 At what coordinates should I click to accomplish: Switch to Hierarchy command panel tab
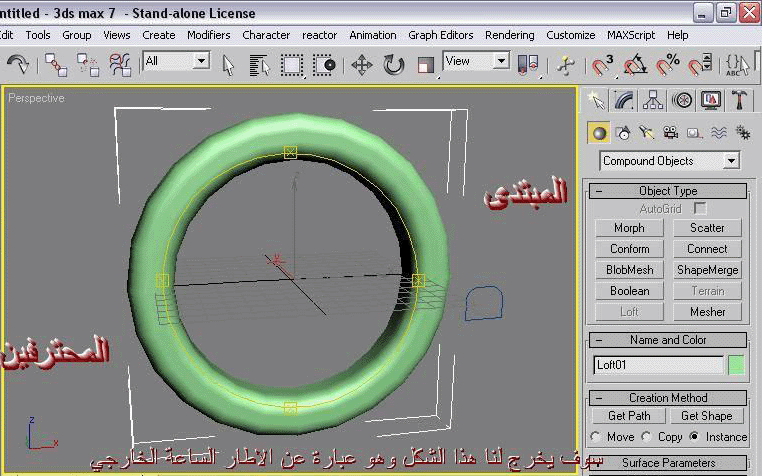point(653,101)
